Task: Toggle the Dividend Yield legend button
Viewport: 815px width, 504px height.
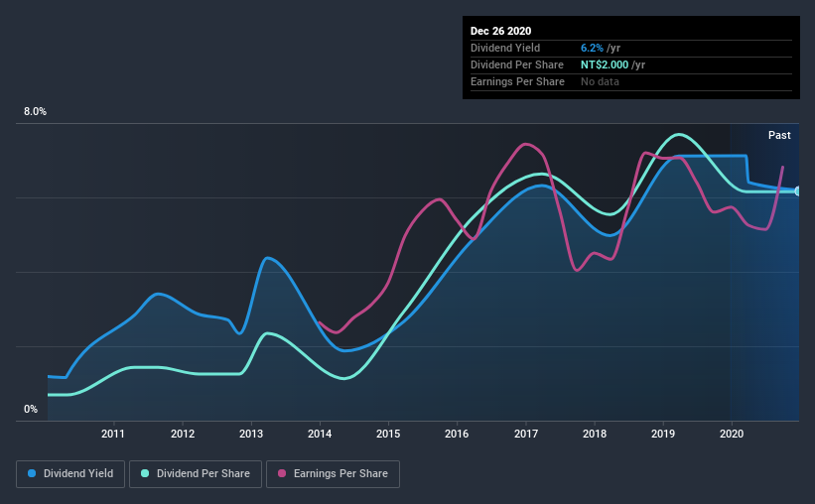Action: pos(70,474)
